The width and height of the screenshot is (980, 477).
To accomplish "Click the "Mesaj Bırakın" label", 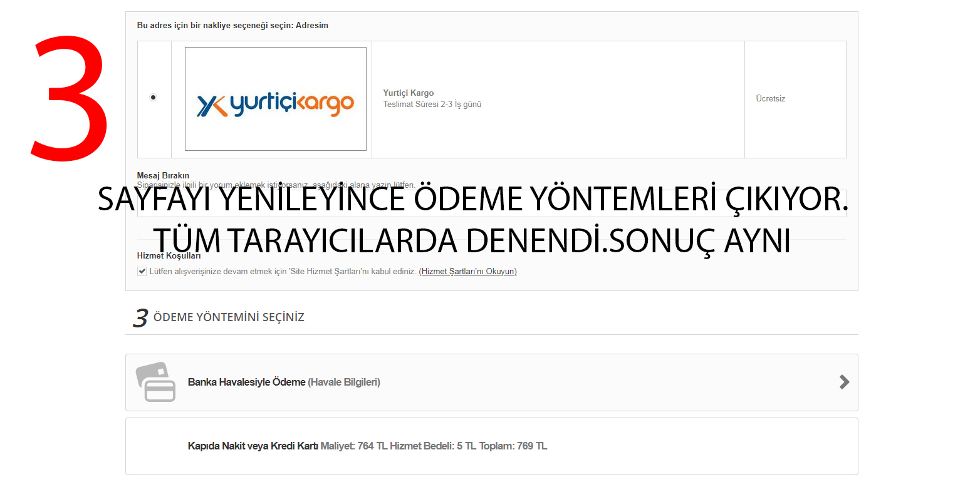I will (x=163, y=175).
